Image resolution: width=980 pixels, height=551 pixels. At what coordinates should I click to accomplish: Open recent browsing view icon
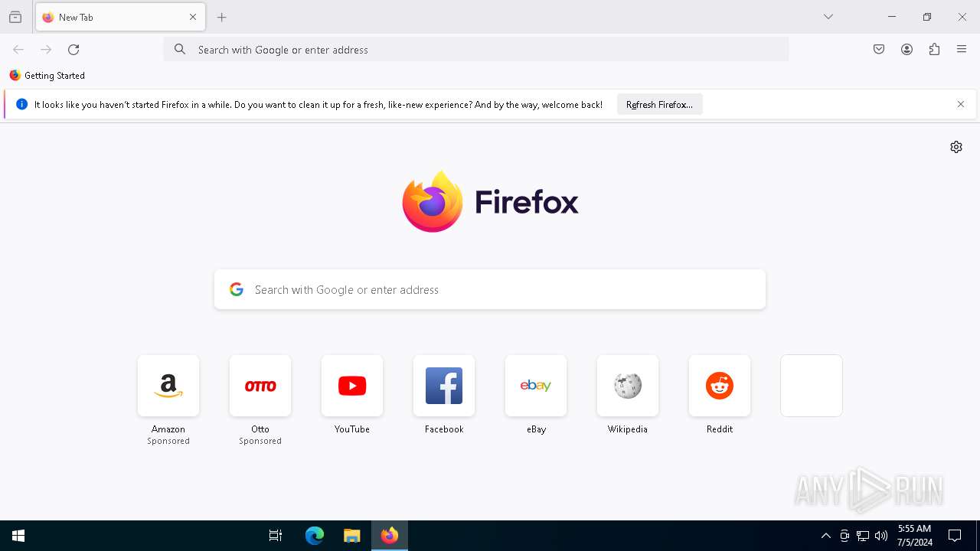coord(15,17)
